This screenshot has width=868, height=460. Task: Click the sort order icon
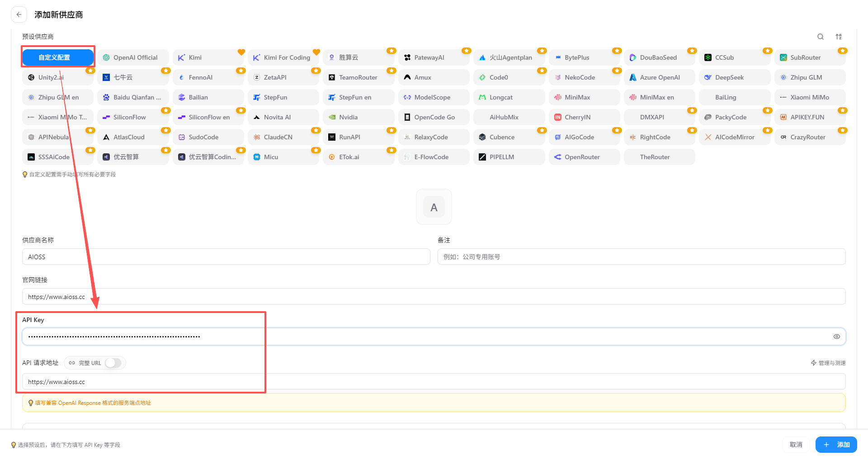[839, 37]
